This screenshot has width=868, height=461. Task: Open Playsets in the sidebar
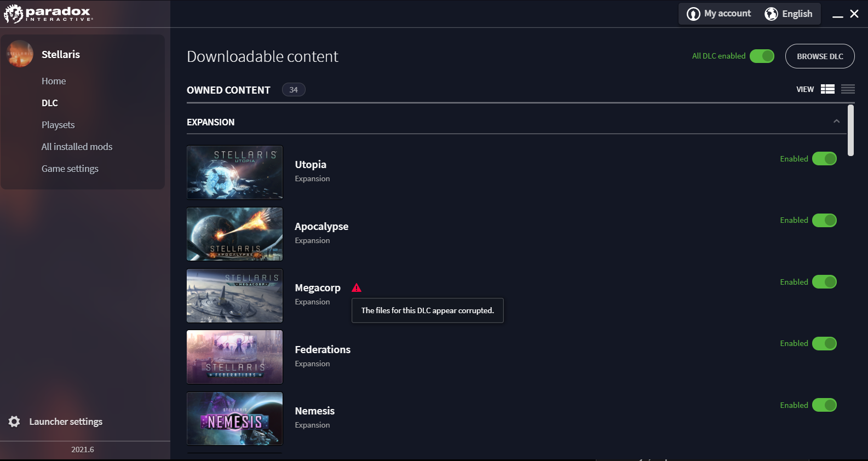(58, 125)
